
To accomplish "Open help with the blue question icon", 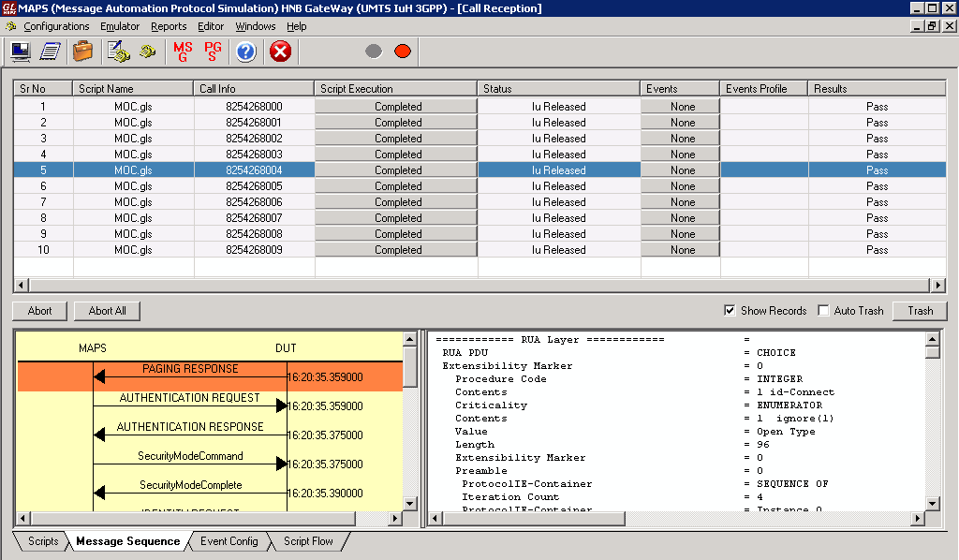I will (246, 52).
